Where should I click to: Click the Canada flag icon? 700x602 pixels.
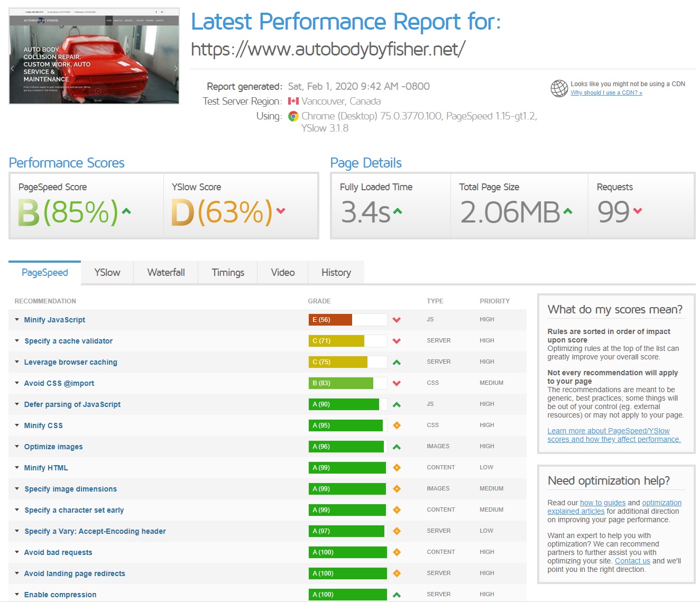(293, 101)
